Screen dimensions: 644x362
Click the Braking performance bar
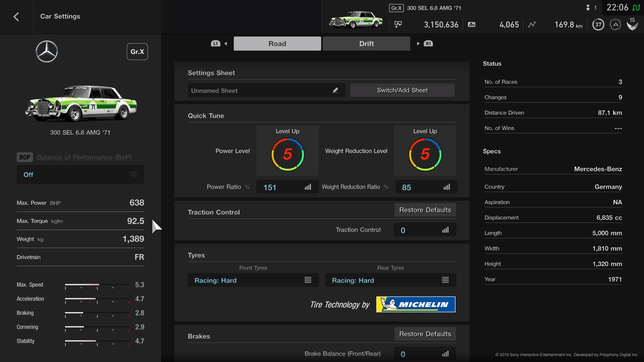(97, 314)
